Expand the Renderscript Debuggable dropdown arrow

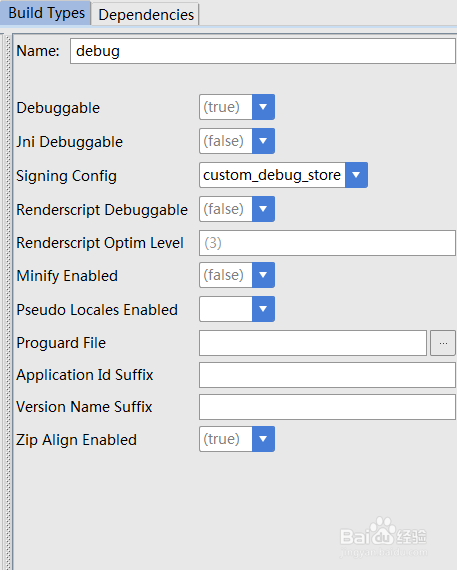tap(263, 209)
